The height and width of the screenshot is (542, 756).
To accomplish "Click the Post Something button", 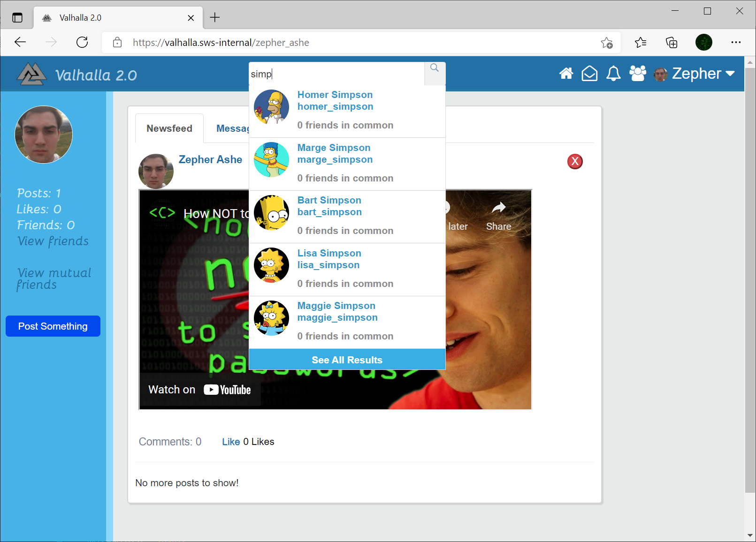I will pyautogui.click(x=53, y=326).
